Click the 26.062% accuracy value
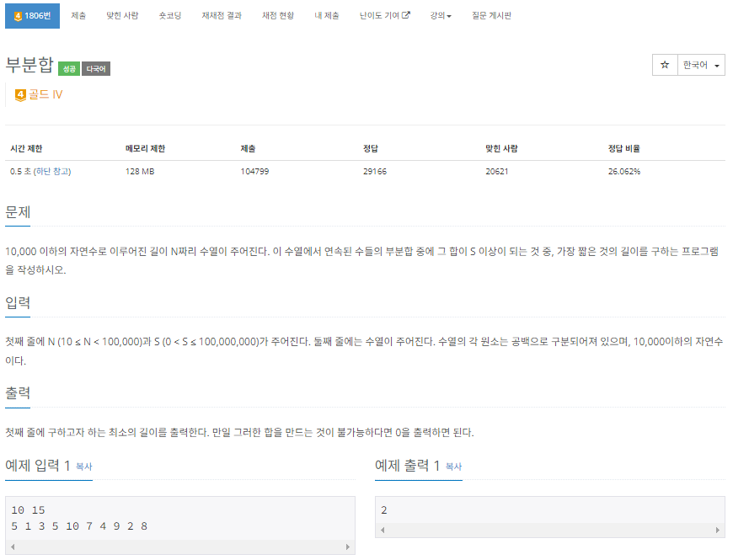This screenshot has height=560, width=733. point(624,172)
